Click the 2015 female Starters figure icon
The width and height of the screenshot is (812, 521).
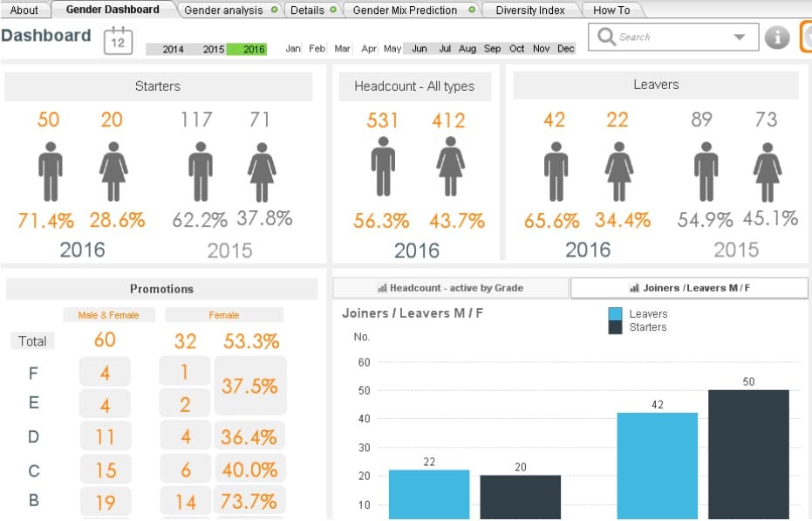[262, 172]
